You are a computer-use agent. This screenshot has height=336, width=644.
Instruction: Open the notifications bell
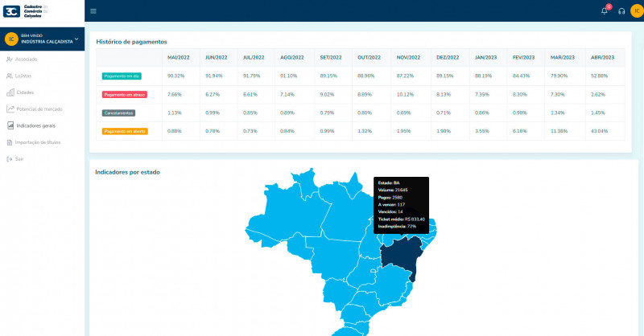pyautogui.click(x=605, y=10)
